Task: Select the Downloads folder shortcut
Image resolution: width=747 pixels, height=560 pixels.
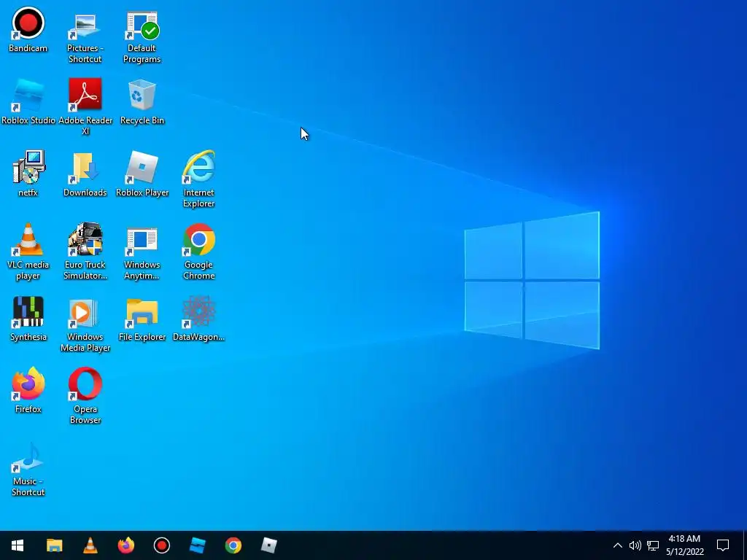Action: [x=85, y=174]
